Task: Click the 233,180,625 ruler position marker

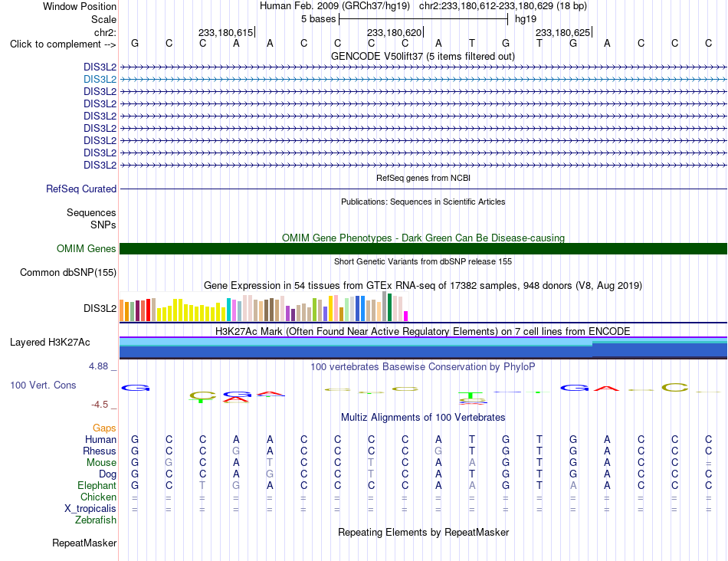Action: [x=562, y=32]
